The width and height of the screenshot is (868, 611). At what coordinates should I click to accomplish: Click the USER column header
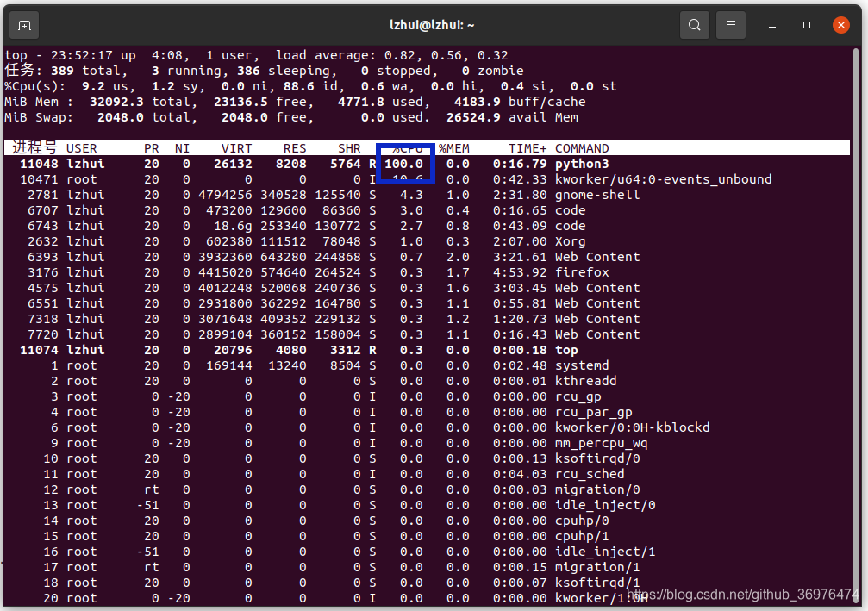(x=81, y=148)
